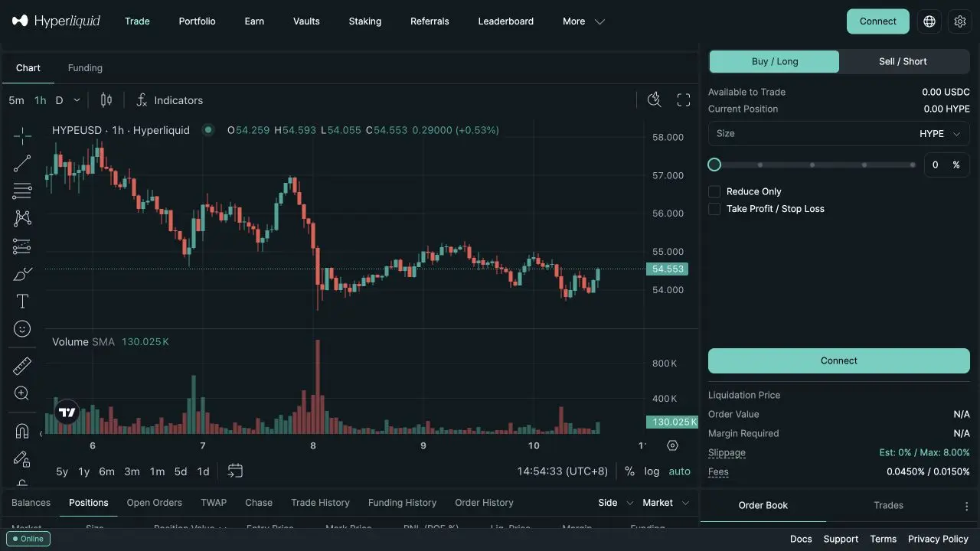The width and height of the screenshot is (980, 551).
Task: Open the language globe menu
Action: coord(929,21)
